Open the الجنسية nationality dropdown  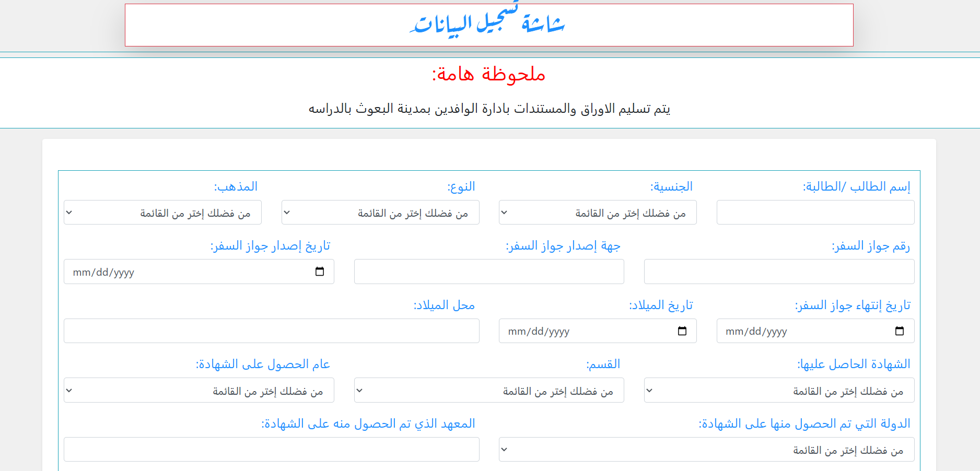click(598, 213)
